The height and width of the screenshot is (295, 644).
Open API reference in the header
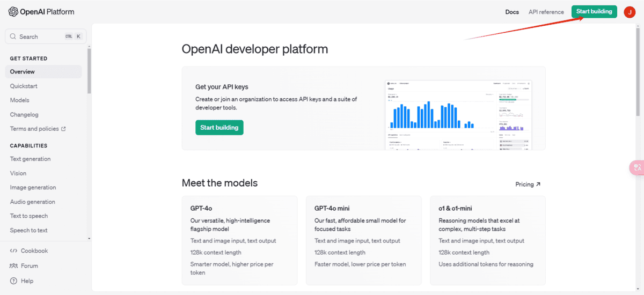tap(546, 12)
